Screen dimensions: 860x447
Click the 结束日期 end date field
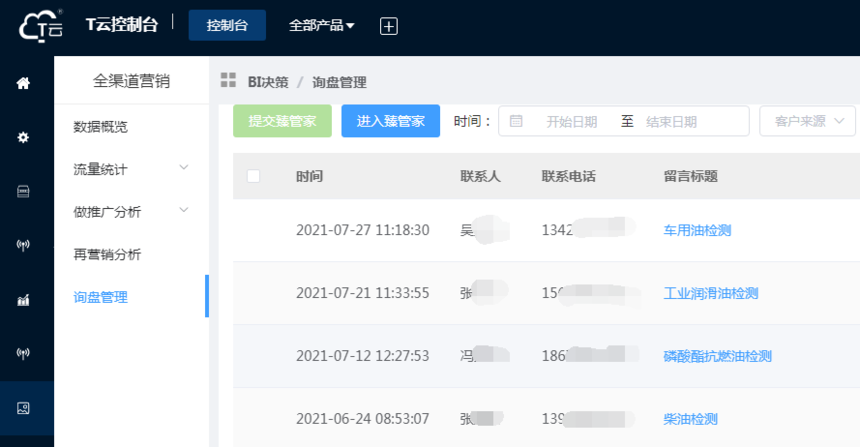[x=671, y=122]
